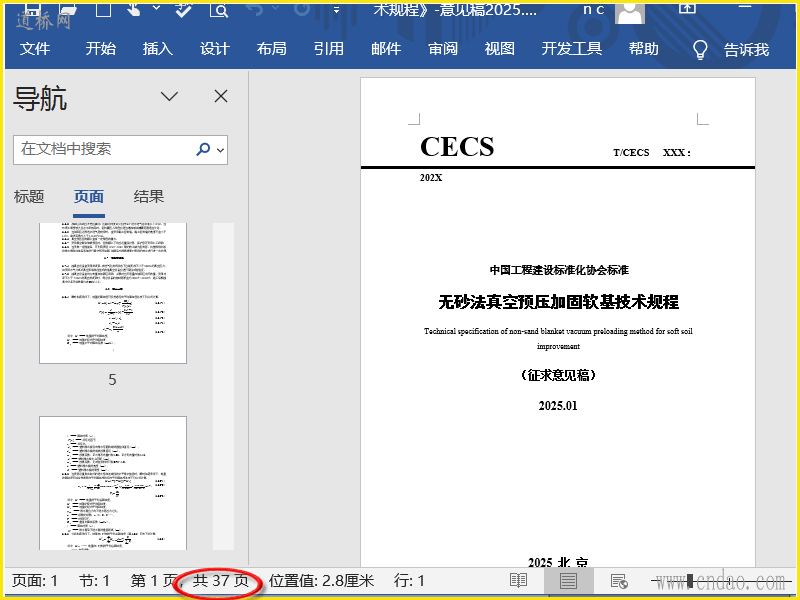Switch to the 标题 navigation tab
Viewport: 800px width, 600px height.
coord(29,197)
